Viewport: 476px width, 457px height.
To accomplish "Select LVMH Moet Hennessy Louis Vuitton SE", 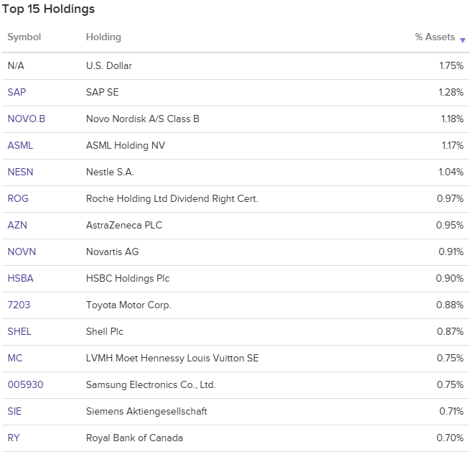I will tap(172, 359).
